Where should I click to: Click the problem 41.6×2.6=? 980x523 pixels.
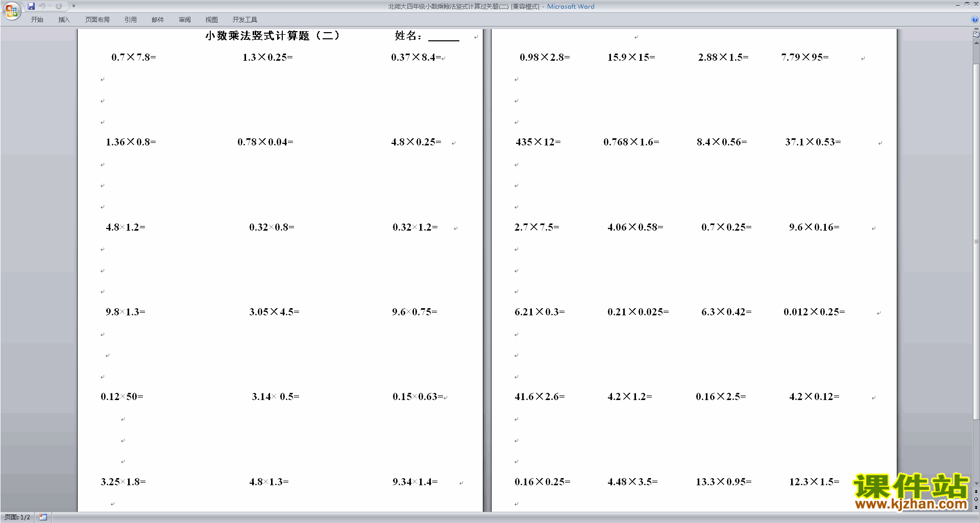(540, 396)
